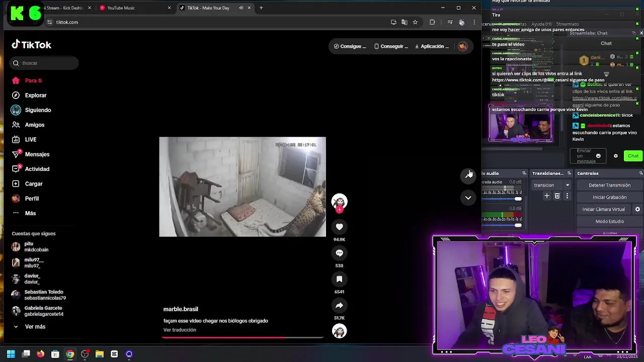Open the Chrome extensions puzzle icon

click(x=432, y=22)
